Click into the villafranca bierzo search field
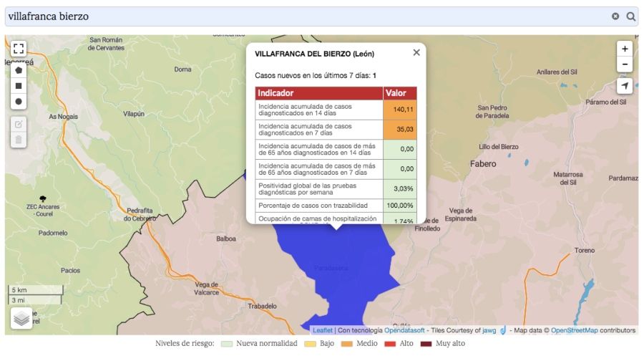 pyautogui.click(x=301, y=16)
